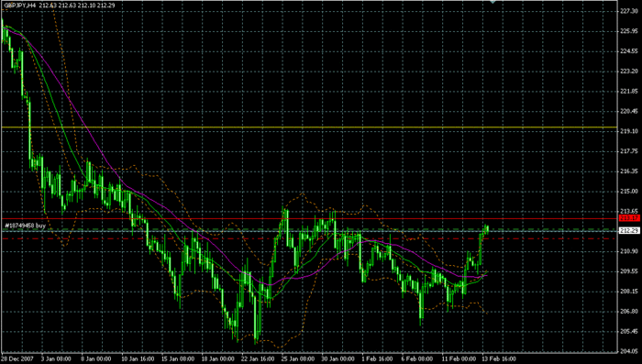Click the 28 Dec 2007 date label
Screen dimensions: 642x364
click(x=17, y=359)
